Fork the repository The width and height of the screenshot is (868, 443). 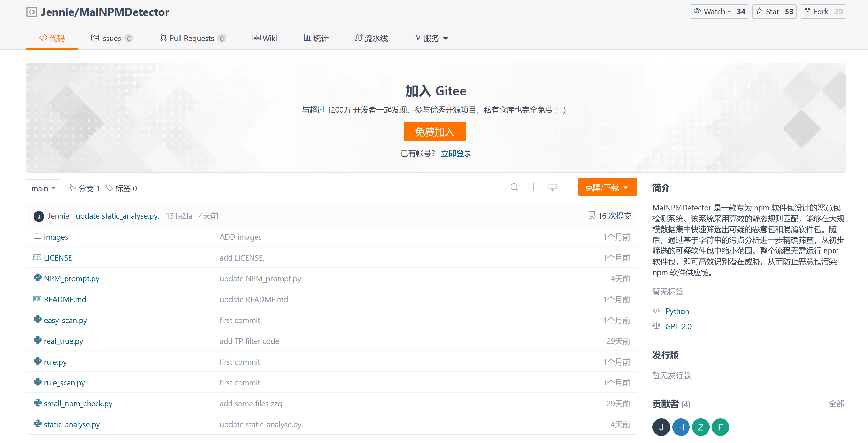click(816, 12)
